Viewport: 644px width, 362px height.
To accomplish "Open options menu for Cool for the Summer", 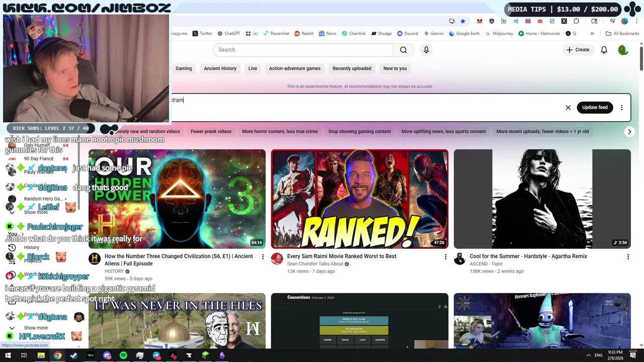I will (x=628, y=257).
